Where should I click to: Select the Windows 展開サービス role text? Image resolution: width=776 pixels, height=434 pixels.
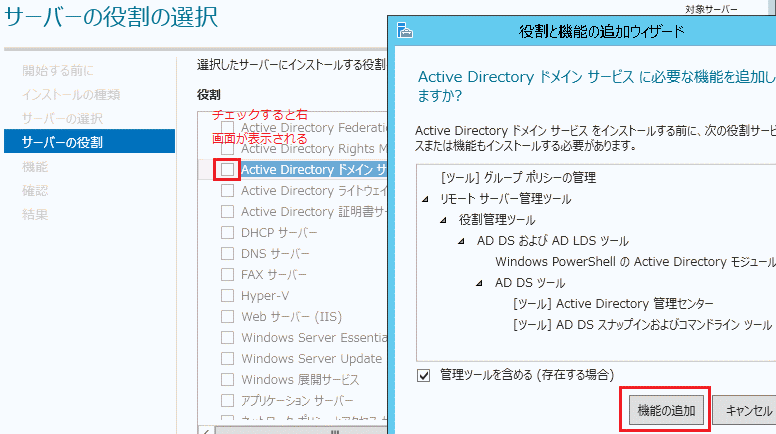[x=300, y=380]
